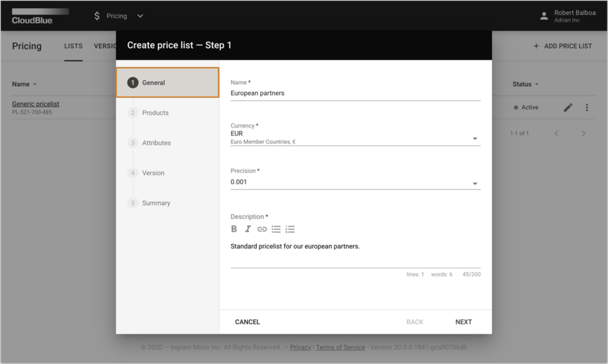This screenshot has height=364, width=608.
Task: Switch to the LISTS tab
Action: pyautogui.click(x=73, y=46)
